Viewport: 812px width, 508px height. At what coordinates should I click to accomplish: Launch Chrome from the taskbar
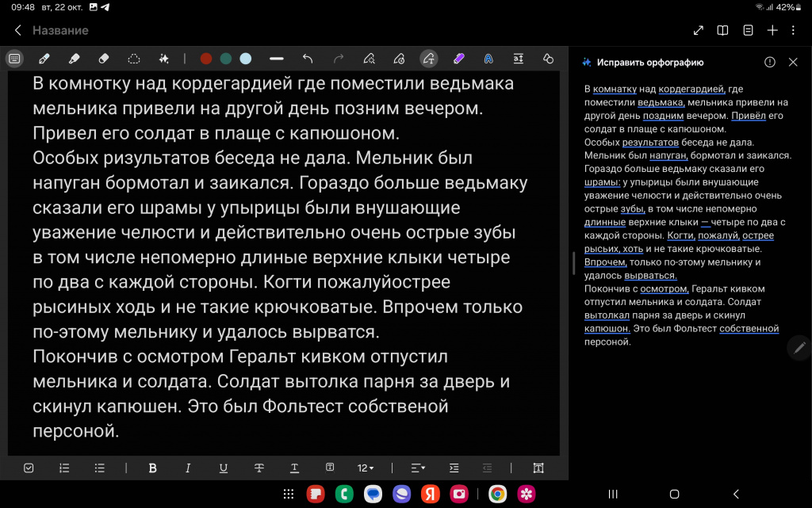(x=497, y=494)
